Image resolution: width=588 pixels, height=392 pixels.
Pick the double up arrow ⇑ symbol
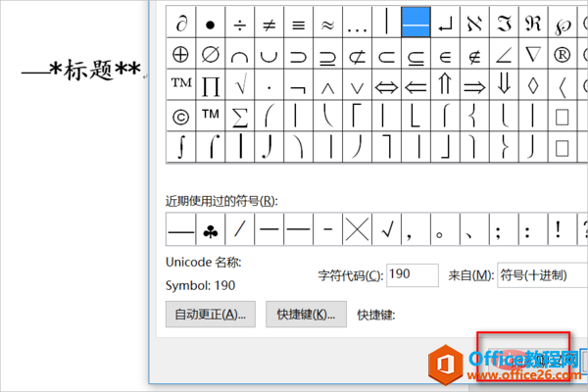[x=445, y=84]
